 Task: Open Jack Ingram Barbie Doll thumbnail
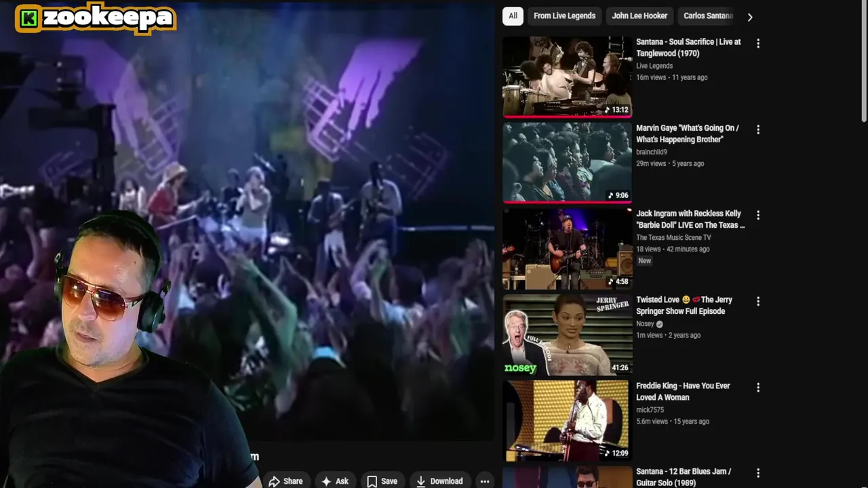coord(568,249)
